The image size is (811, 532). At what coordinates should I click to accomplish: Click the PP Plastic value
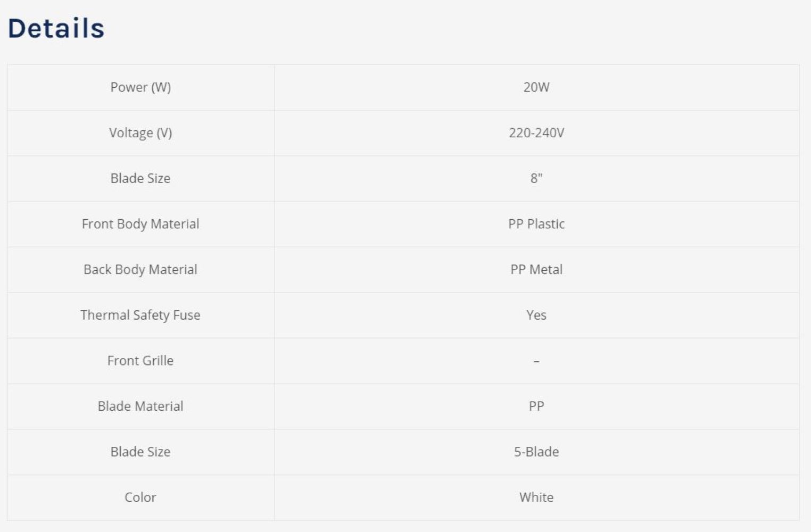[x=536, y=224]
